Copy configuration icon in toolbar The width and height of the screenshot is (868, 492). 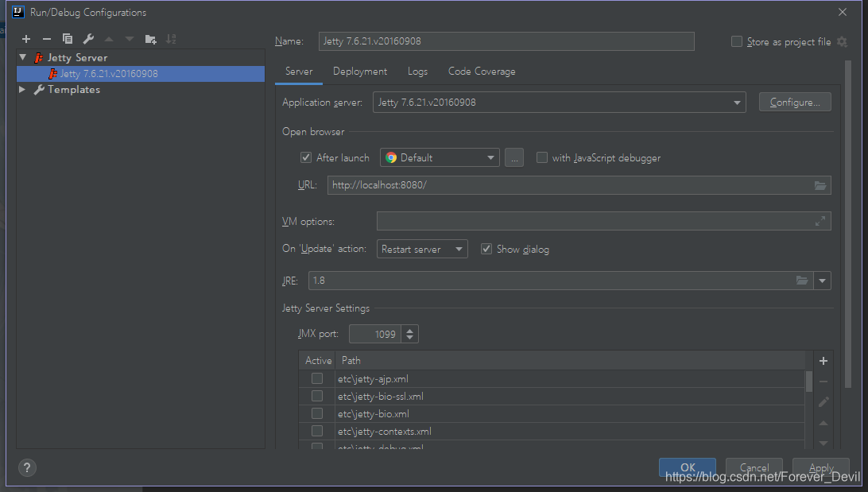pos(68,39)
